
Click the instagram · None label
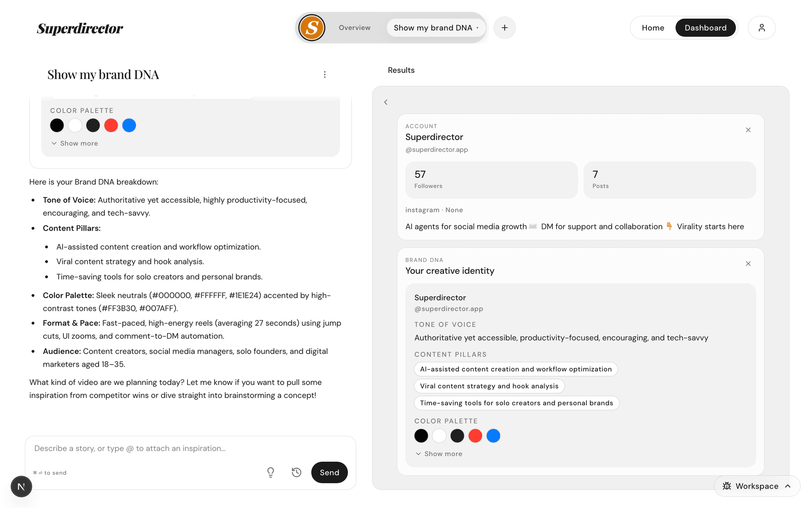point(434,210)
